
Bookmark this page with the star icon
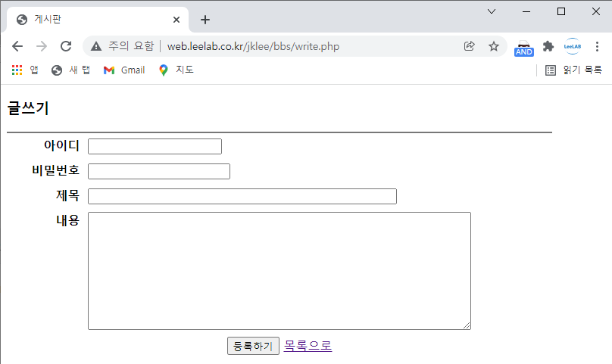[x=494, y=46]
